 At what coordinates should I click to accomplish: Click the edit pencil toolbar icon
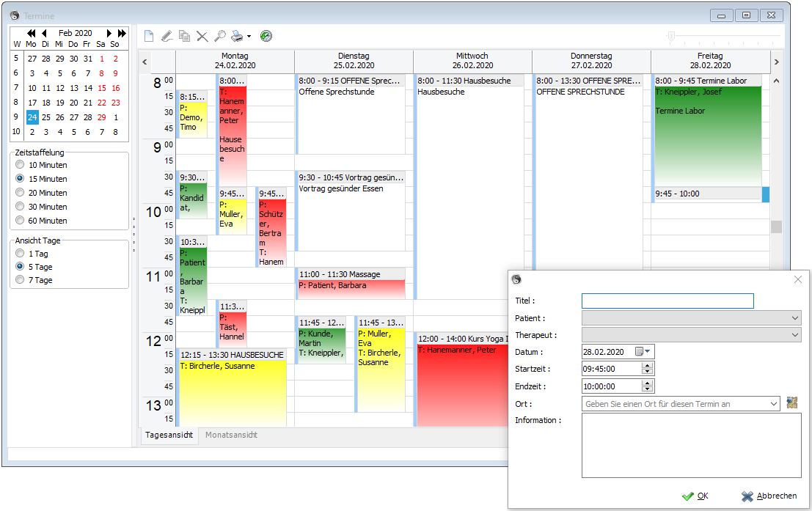167,36
